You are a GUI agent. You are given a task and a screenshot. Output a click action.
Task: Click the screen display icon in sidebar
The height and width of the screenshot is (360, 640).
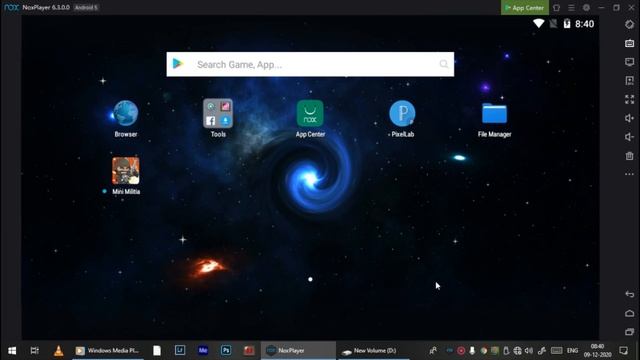point(629,62)
